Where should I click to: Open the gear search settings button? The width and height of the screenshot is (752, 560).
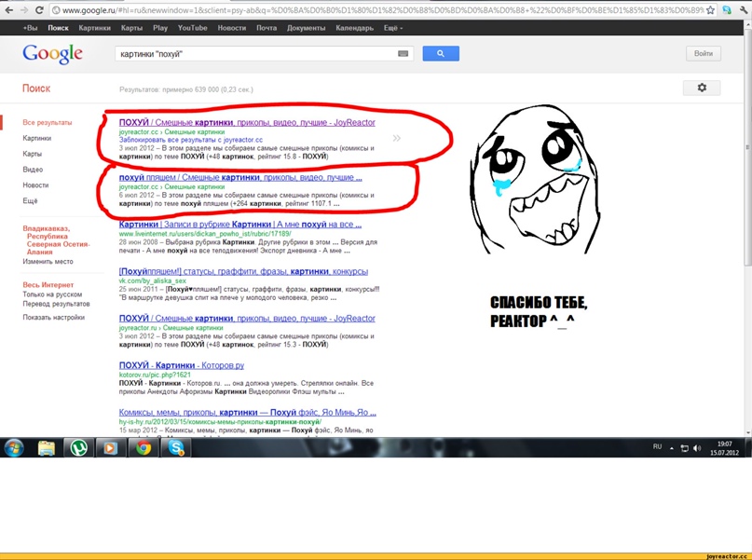[x=702, y=88]
